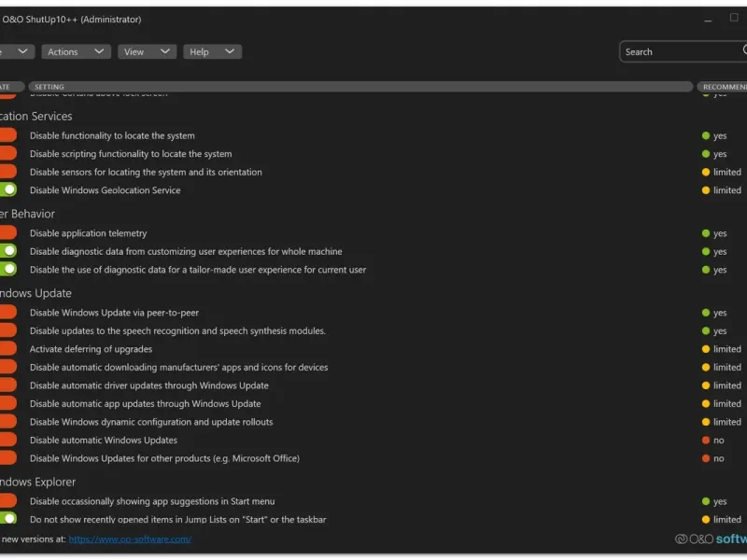Viewport: 747px width, 560px height.
Task: Toggle diagnostic data for whole machine switch
Action: coord(8,251)
